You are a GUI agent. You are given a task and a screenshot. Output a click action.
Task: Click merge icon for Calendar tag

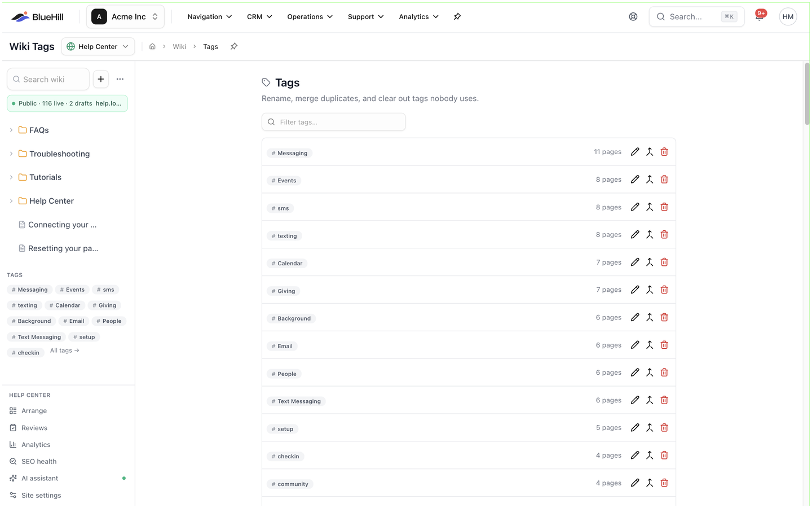tap(650, 262)
